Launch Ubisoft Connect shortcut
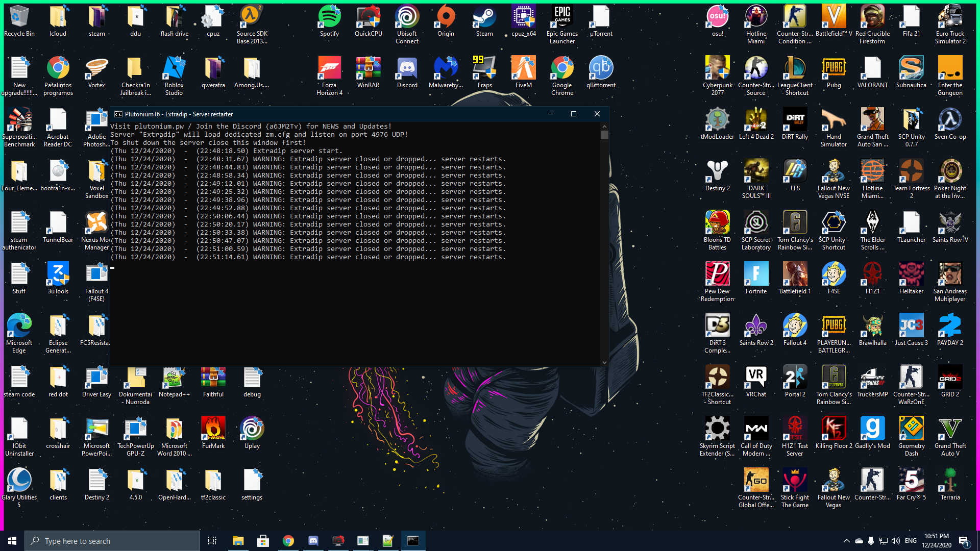 click(x=407, y=24)
